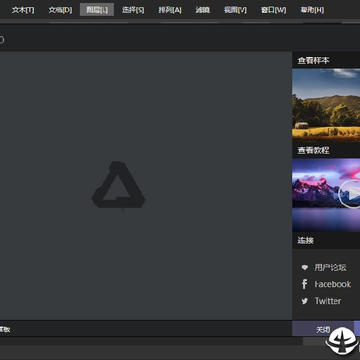Click the heart icon beside 用户论坛
Image resolution: width=360 pixels, height=360 pixels.
click(x=305, y=267)
